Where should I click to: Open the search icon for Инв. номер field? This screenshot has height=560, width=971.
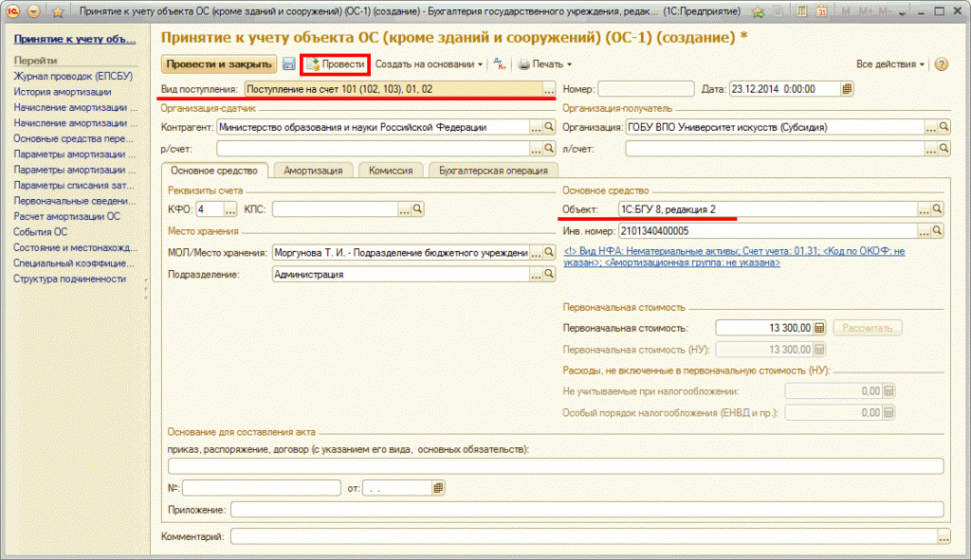click(x=937, y=231)
